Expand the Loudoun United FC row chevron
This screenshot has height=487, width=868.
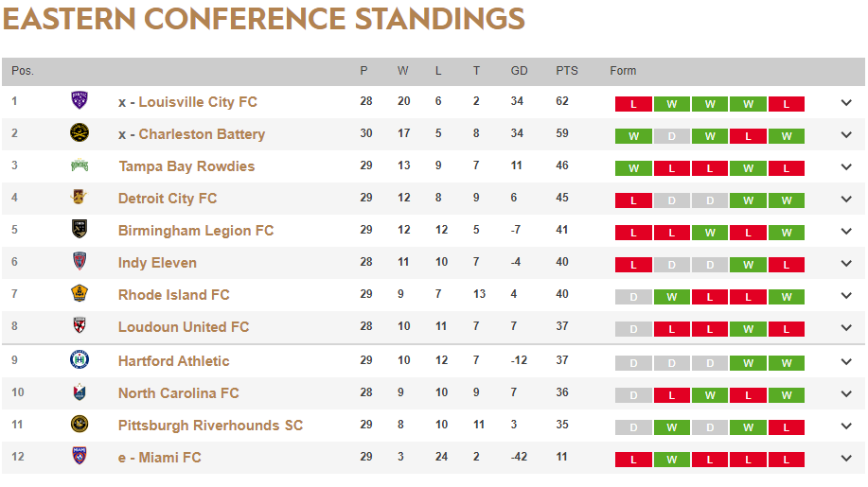pos(846,328)
